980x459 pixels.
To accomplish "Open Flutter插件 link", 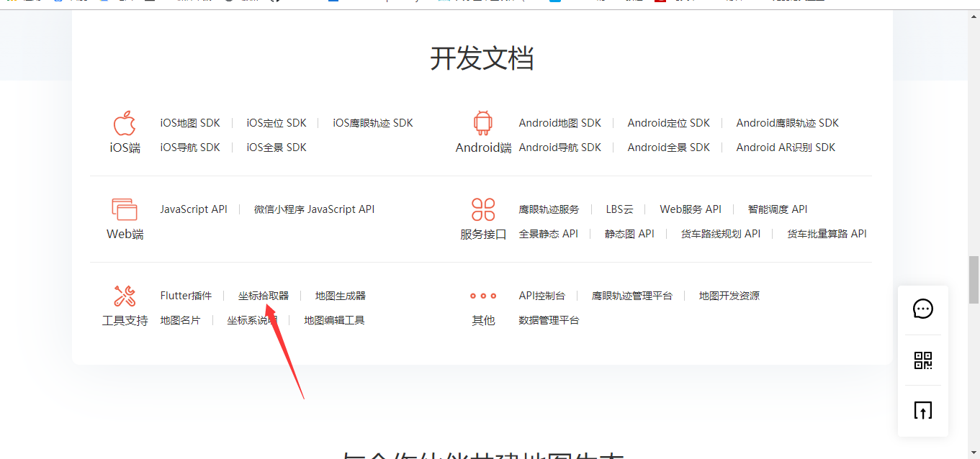I will (x=186, y=296).
